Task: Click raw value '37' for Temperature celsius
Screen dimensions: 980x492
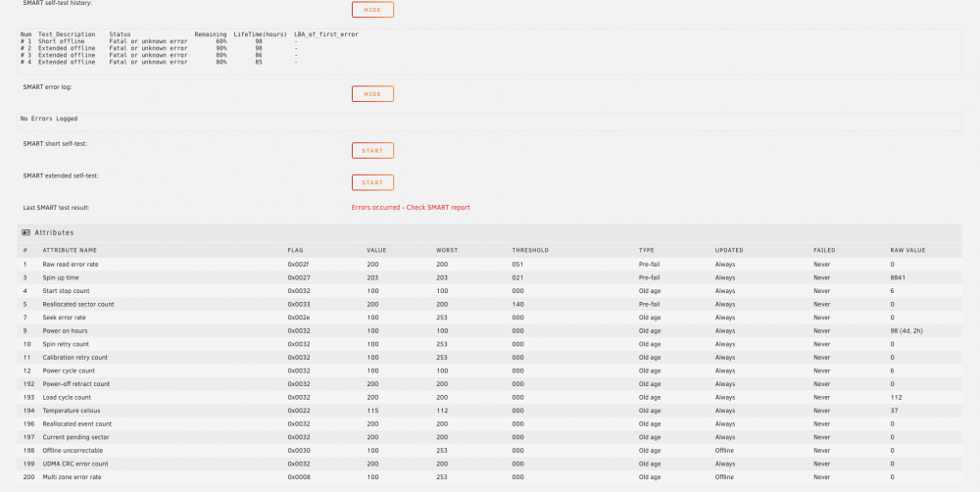Action: [894, 411]
